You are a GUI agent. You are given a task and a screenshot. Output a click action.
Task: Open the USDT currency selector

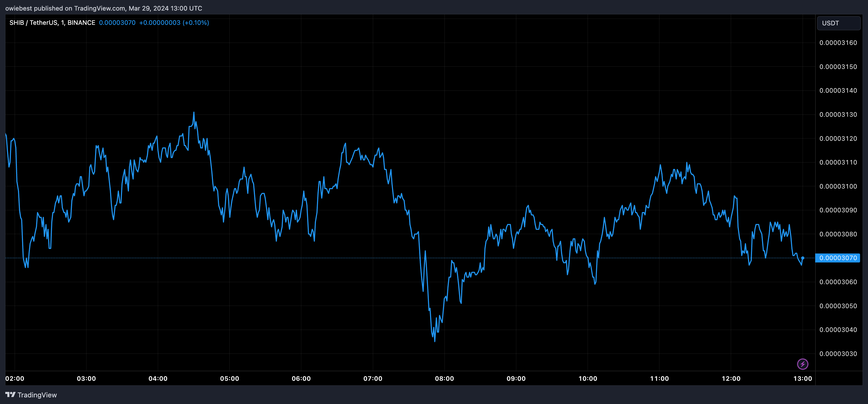[x=838, y=23]
